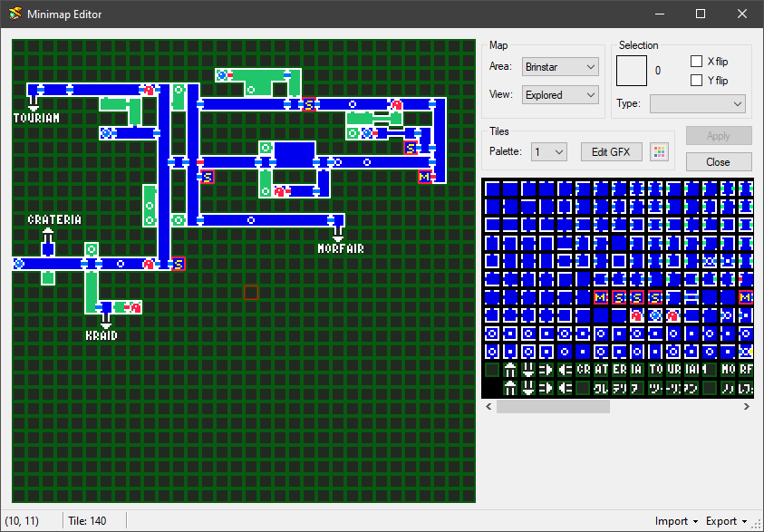This screenshot has width=764, height=532.
Task: Select the yellow M tile left of S tiles
Action: pyautogui.click(x=601, y=296)
